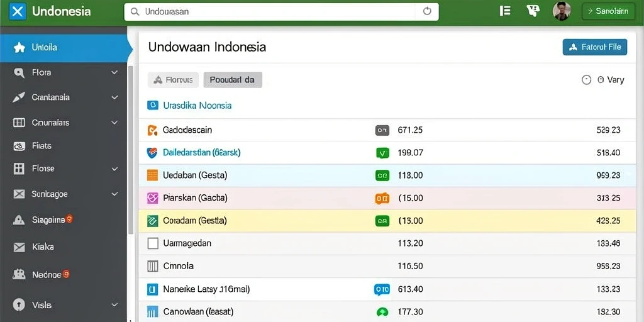
Task: Expand the Sonlbagoe chevron
Action: 114,194
